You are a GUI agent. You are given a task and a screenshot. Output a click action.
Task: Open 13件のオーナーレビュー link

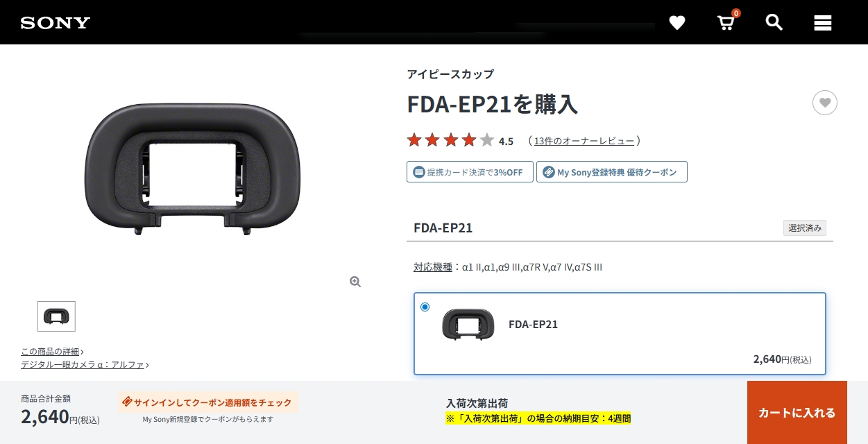tap(584, 141)
